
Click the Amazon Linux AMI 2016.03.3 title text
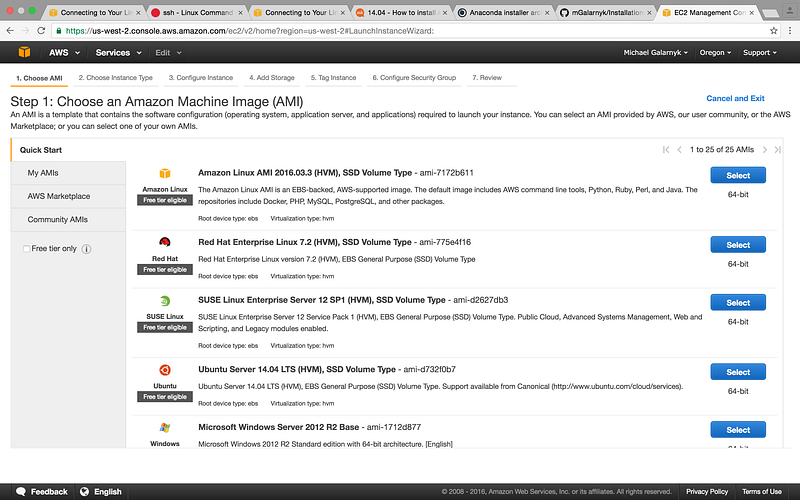point(305,173)
